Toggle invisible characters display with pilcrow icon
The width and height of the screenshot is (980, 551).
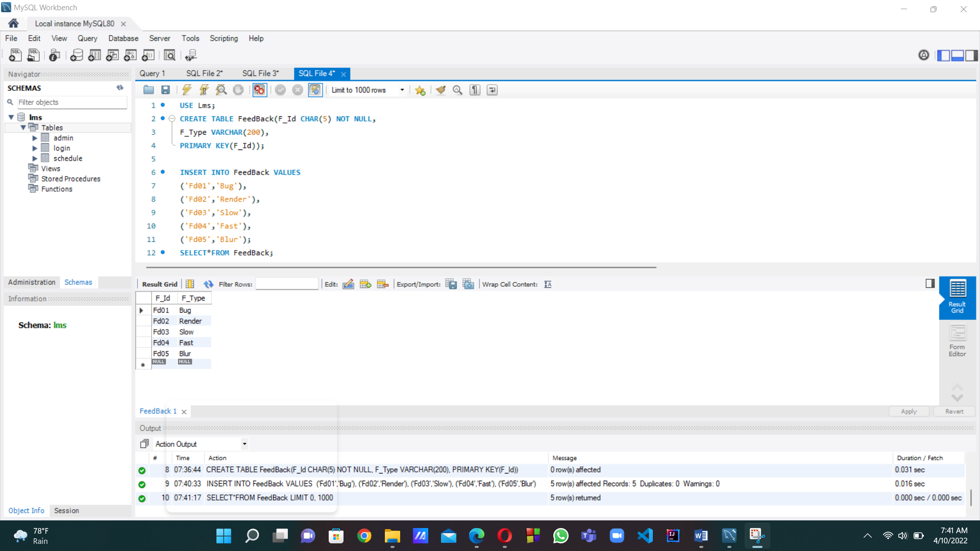tap(475, 90)
